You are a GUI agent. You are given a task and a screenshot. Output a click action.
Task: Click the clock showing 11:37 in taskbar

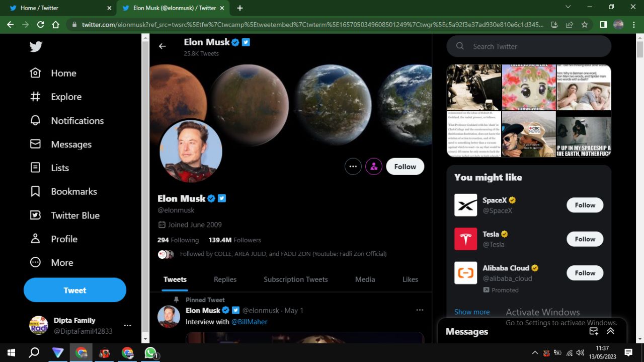(602, 348)
